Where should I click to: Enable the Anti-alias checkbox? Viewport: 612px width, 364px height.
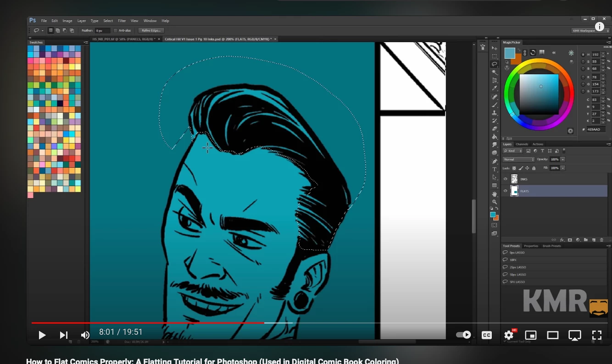[x=115, y=30]
